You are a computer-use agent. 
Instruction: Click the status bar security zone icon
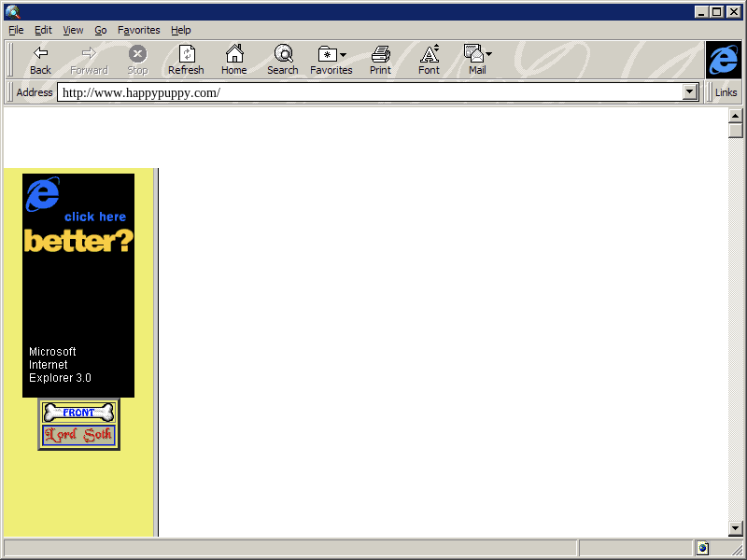click(x=702, y=548)
